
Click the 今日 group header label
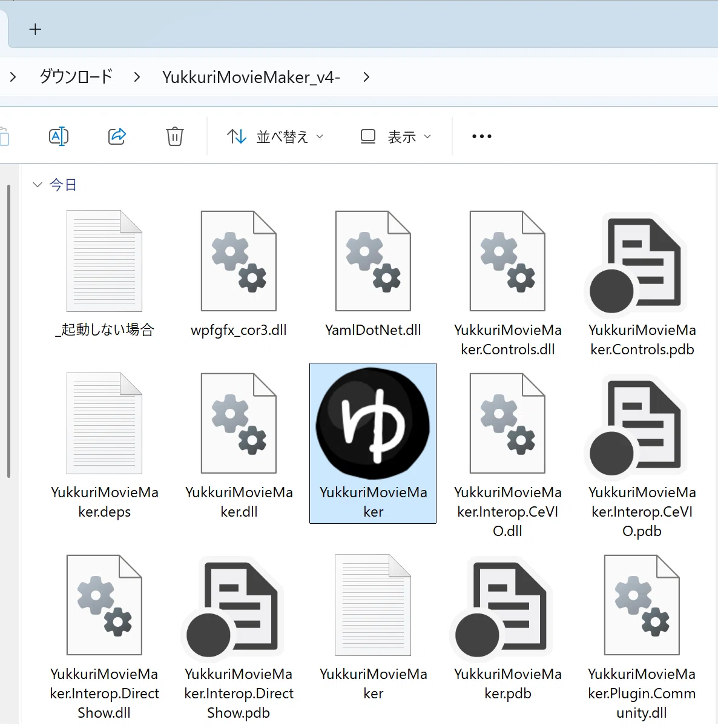pos(63,185)
